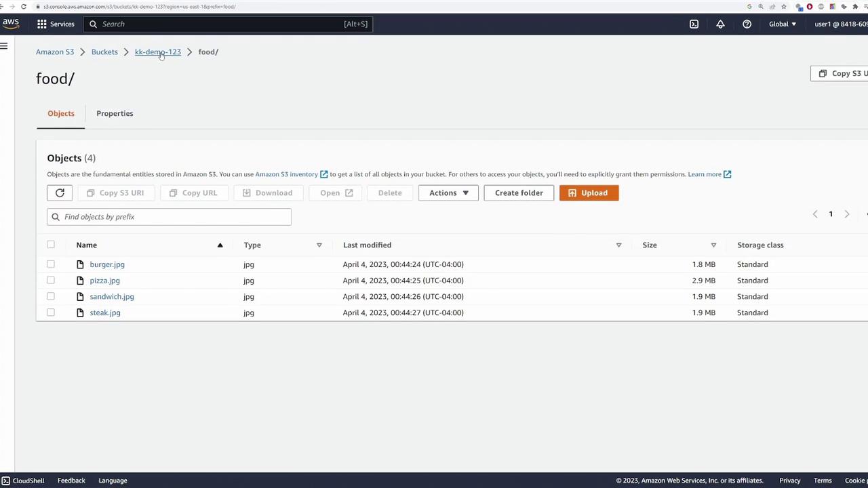Open the user1 account menu
This screenshot has height=488, width=868.
pos(841,24)
